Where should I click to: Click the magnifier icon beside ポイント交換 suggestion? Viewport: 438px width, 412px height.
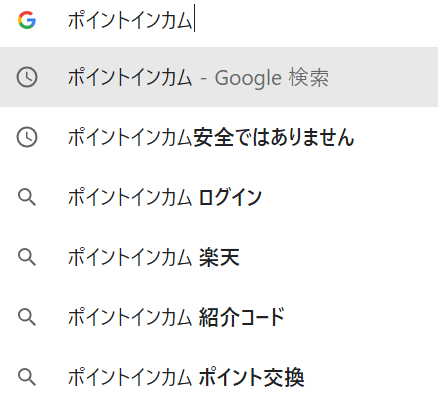tap(27, 377)
